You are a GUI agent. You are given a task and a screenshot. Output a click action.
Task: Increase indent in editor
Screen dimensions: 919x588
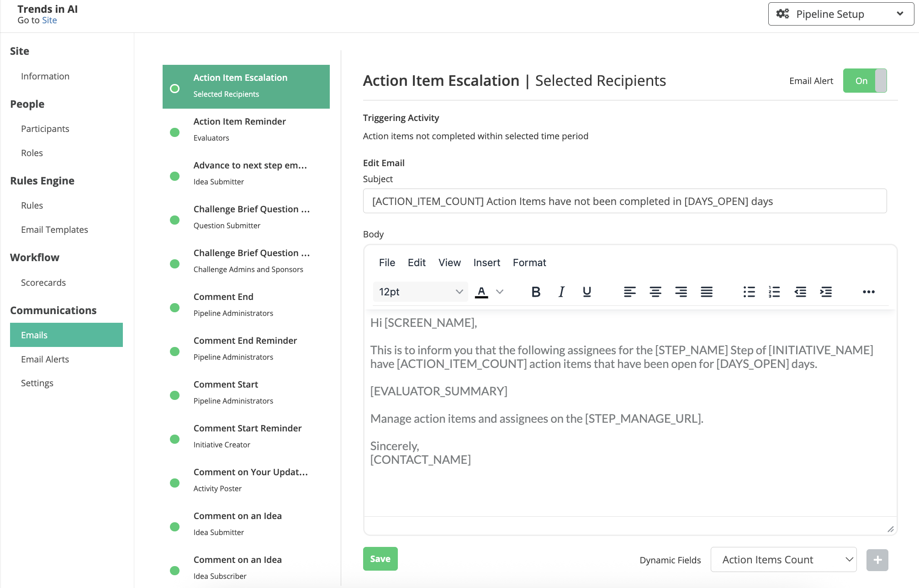tap(826, 292)
